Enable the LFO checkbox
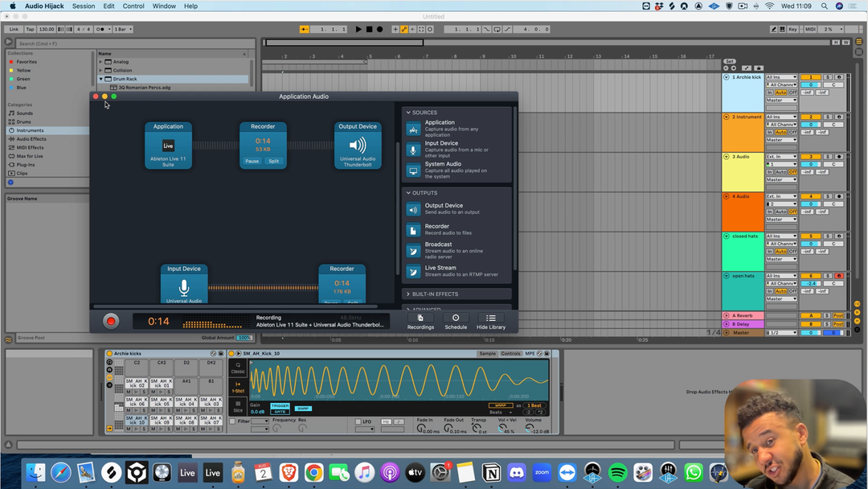 coord(358,421)
